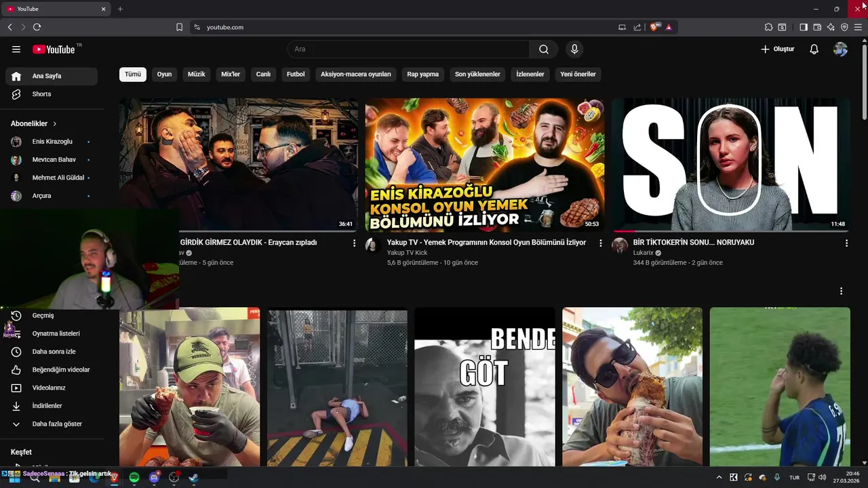Bookmark this page icon in address bar
The image size is (868, 488).
[179, 27]
